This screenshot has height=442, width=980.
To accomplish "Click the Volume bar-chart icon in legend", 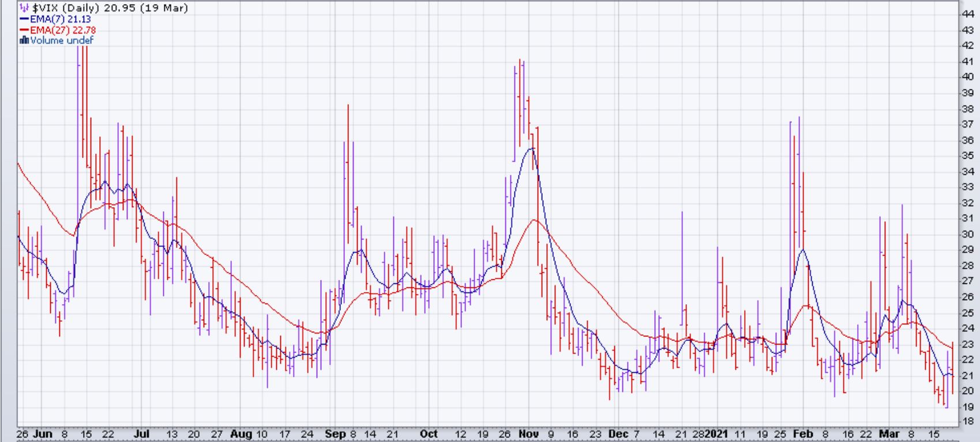I will point(24,40).
